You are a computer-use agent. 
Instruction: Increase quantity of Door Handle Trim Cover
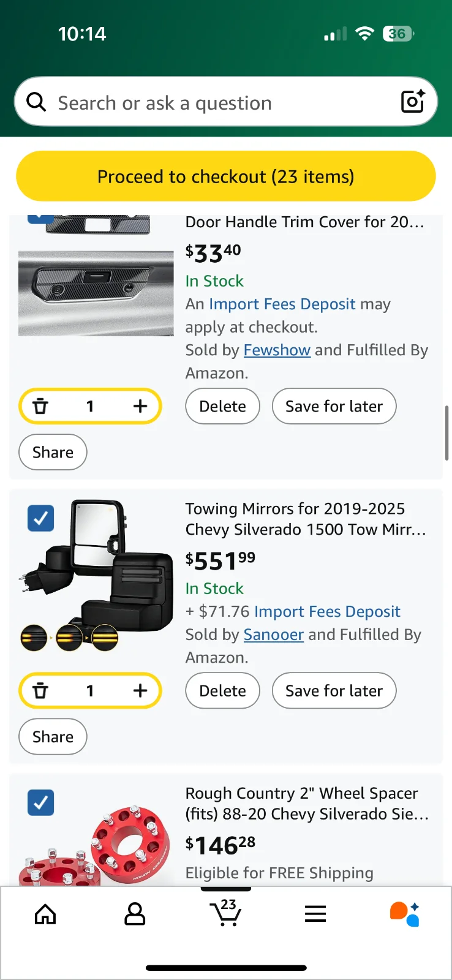point(140,406)
